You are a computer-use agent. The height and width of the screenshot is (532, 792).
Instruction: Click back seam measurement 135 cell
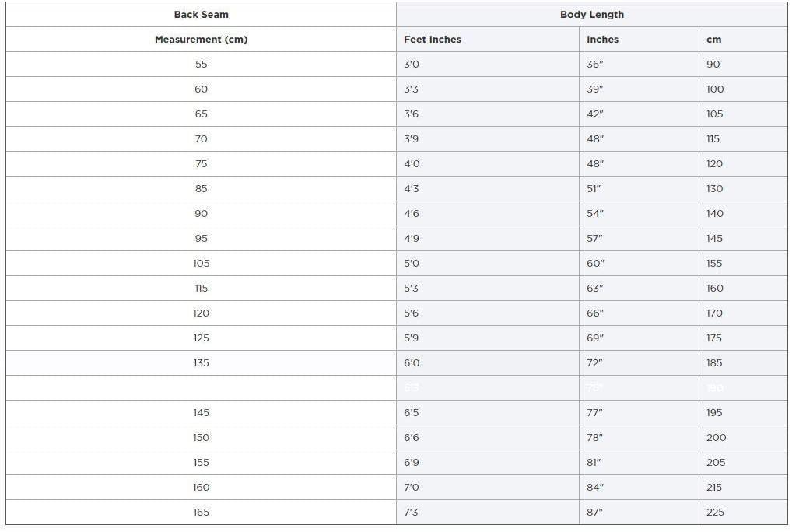(x=201, y=363)
